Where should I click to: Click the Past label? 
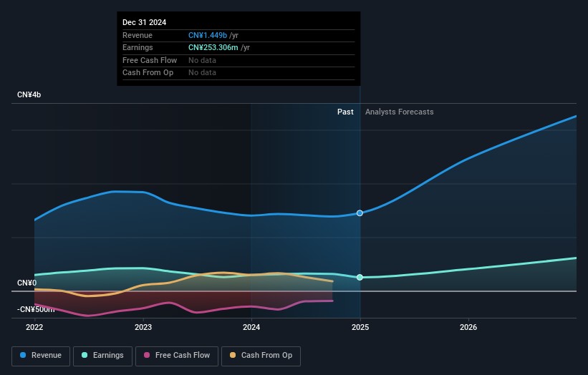coord(345,112)
